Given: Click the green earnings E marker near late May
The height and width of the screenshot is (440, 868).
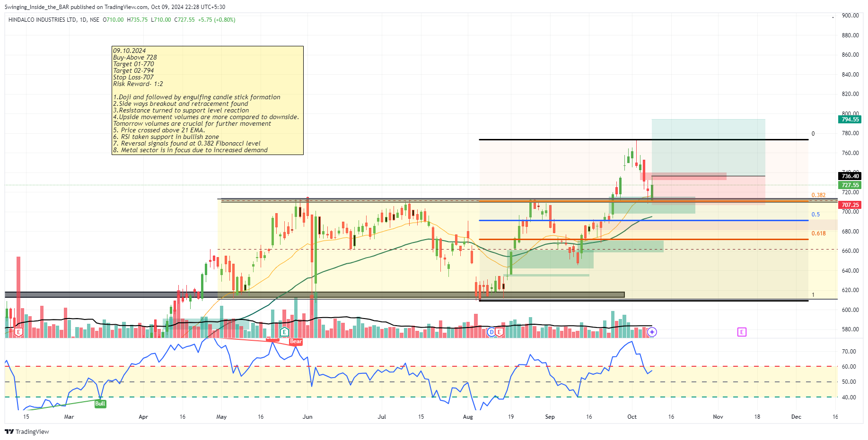Looking at the screenshot, I should tap(284, 332).
